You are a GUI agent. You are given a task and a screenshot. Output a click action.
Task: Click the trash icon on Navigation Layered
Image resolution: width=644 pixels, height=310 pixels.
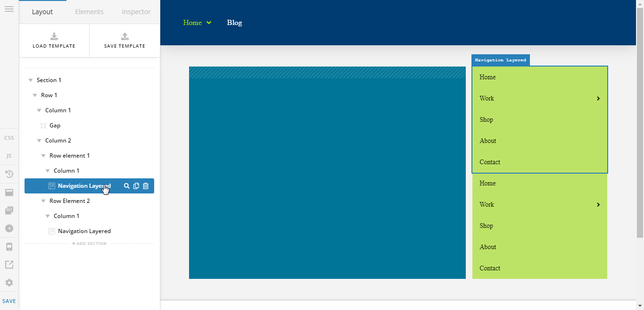[x=146, y=186]
